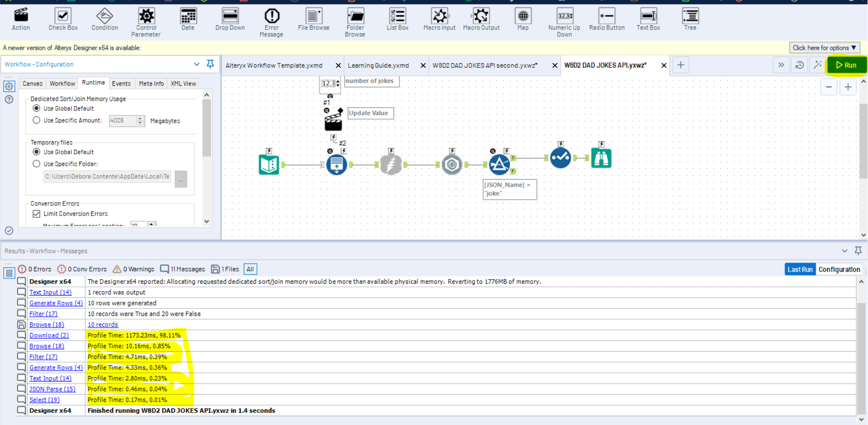Zoom in the canvas with plus icon
The height and width of the screenshot is (425, 868).
[x=848, y=87]
